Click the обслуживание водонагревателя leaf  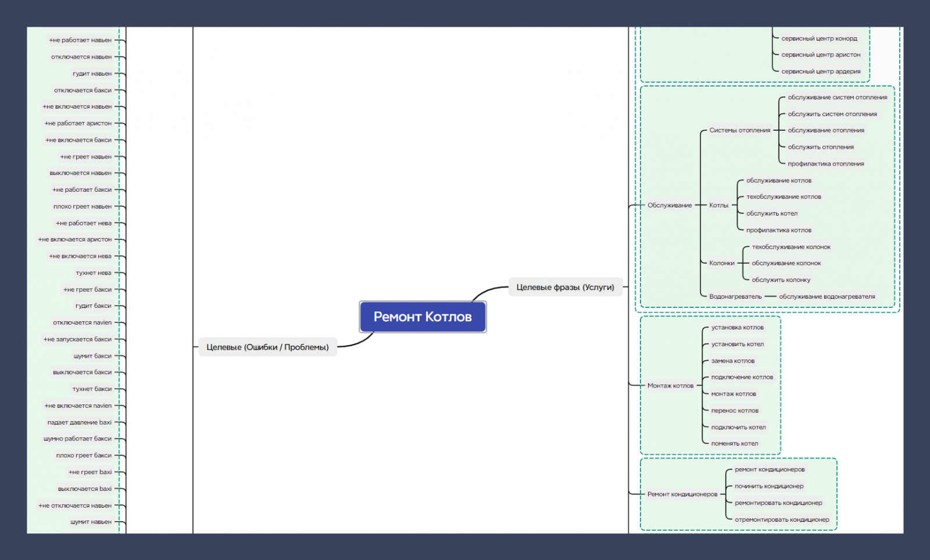[x=827, y=296]
